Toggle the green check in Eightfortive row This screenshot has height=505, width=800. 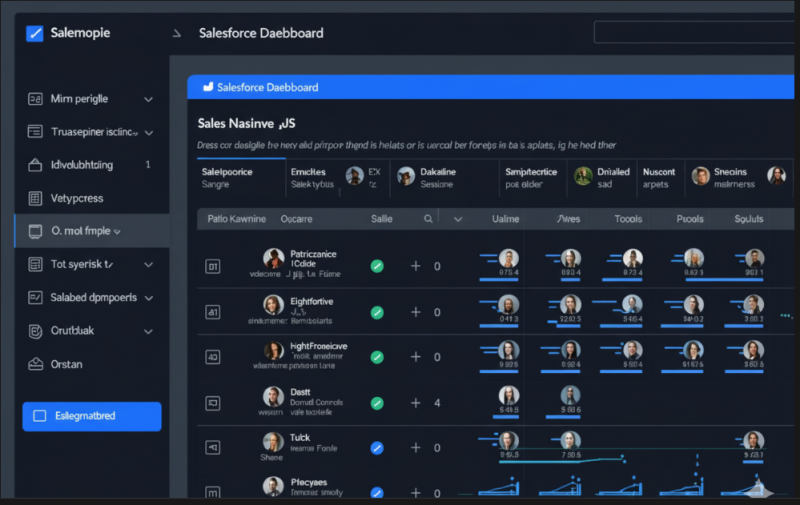(377, 312)
